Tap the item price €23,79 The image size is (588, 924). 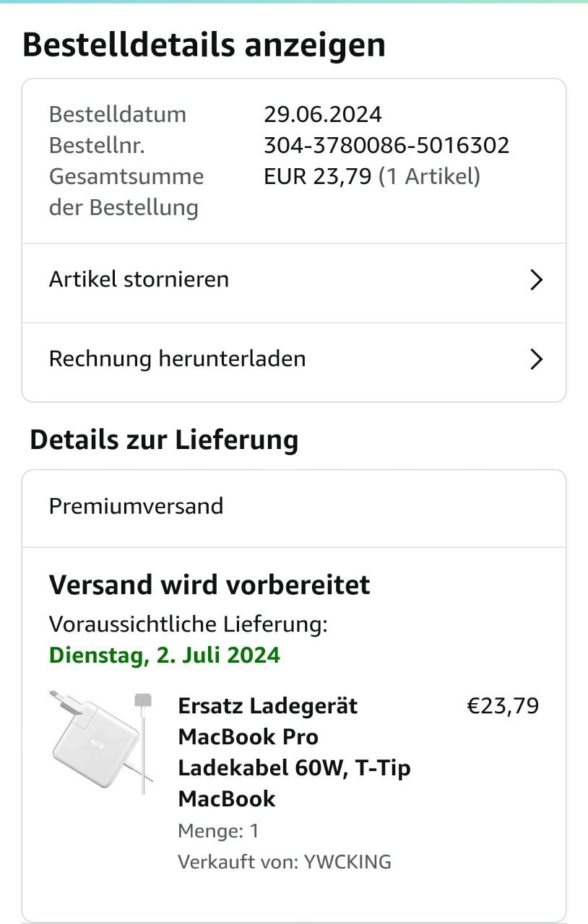click(503, 706)
